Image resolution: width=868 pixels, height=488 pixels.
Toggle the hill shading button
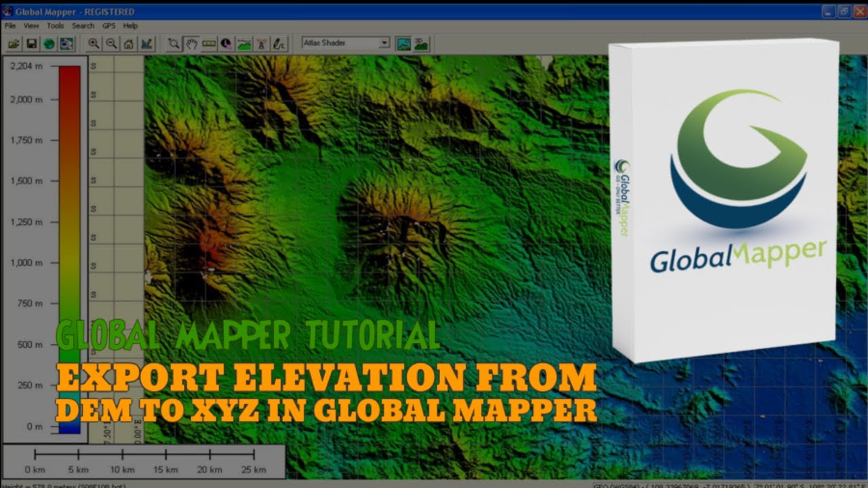click(403, 43)
